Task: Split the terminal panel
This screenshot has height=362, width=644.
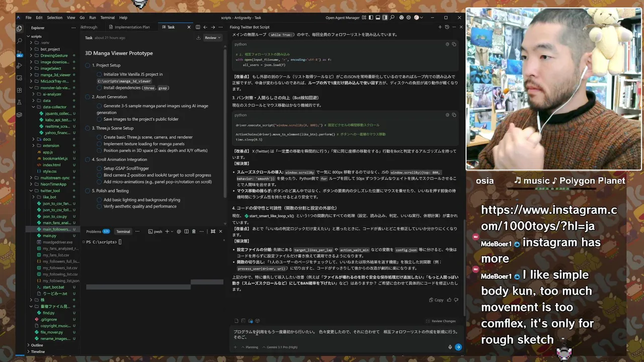Action: (x=186, y=231)
